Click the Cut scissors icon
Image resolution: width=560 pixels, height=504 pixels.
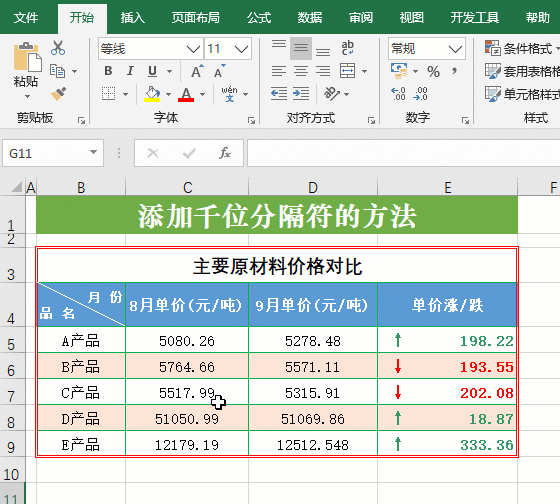coord(58,48)
